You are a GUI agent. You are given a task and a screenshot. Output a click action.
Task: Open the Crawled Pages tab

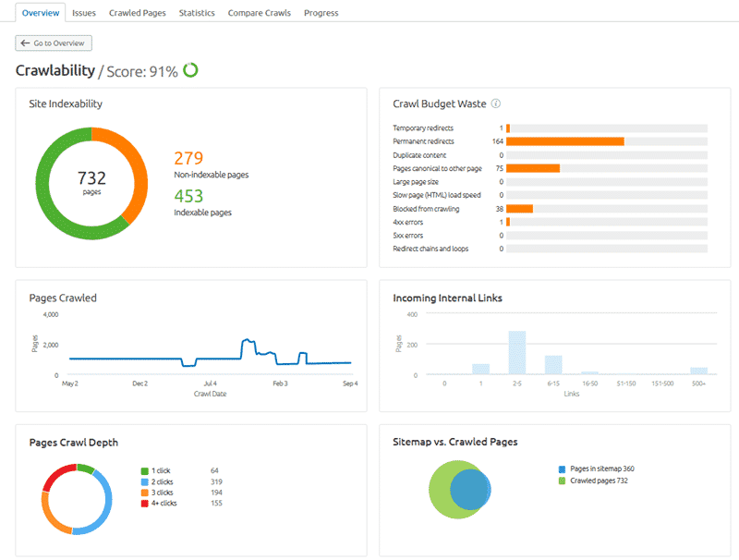click(x=138, y=13)
